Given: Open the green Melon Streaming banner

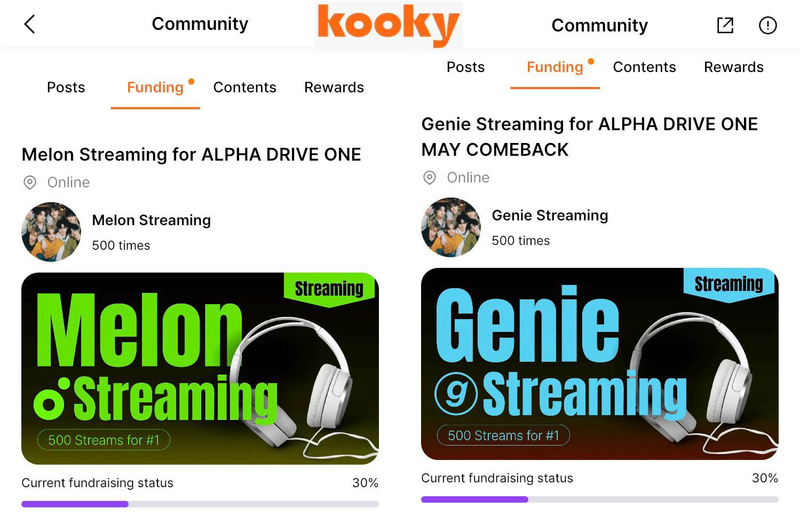Looking at the screenshot, I should point(200,369).
